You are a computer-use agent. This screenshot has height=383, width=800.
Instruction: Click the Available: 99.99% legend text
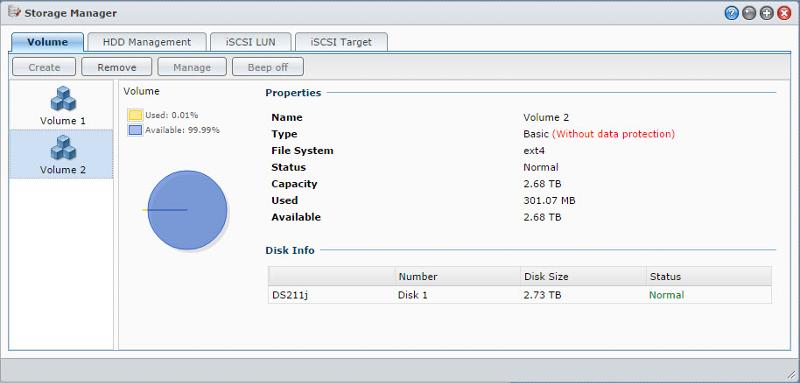pyautogui.click(x=182, y=130)
